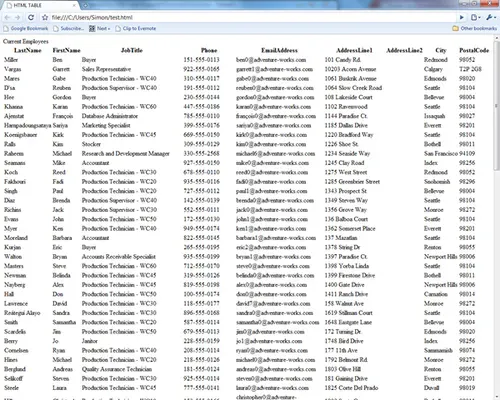Click city Sammamish
Image resolution: width=500 pixels, height=400 pixels.
[x=438, y=350]
